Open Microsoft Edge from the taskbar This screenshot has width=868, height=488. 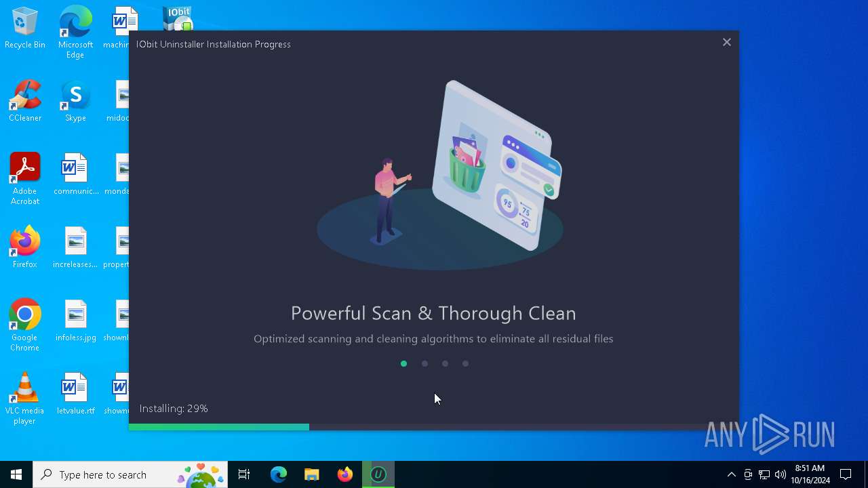coord(279,474)
